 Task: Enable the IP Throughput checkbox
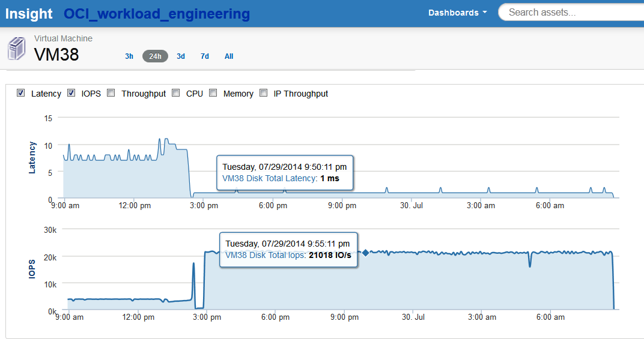pyautogui.click(x=264, y=93)
